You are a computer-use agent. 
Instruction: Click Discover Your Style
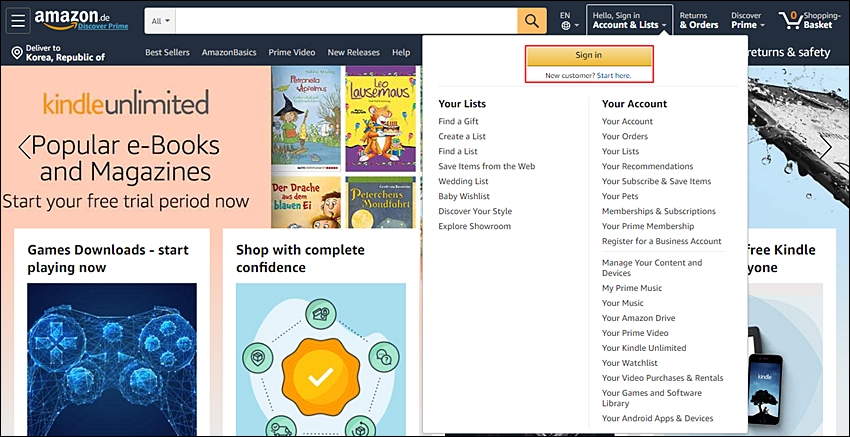pyautogui.click(x=475, y=211)
